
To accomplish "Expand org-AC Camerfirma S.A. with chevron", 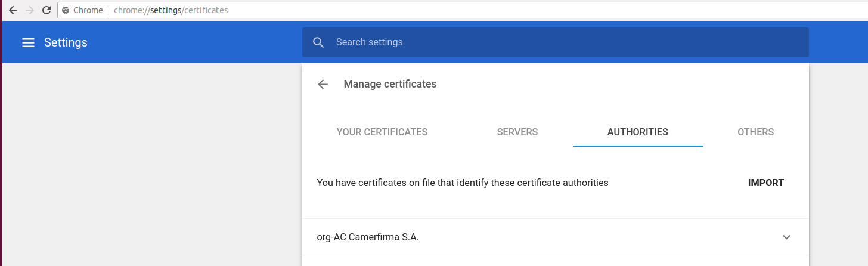I will click(x=786, y=237).
